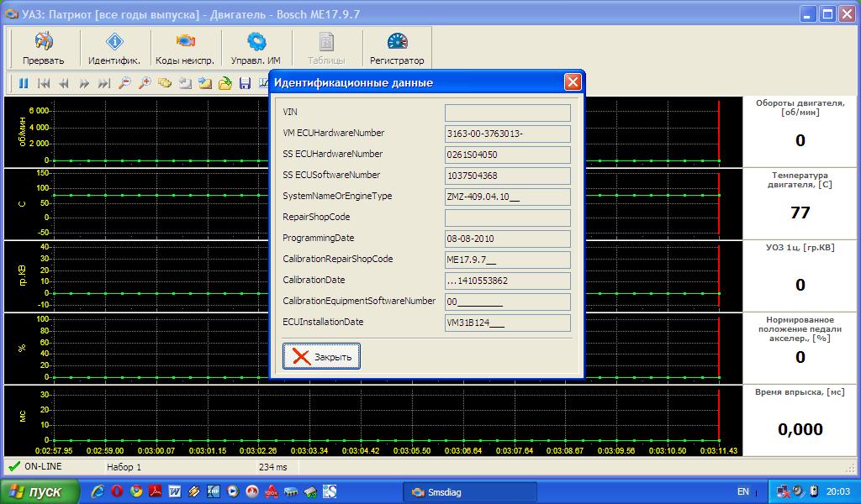Click the Время впрыска value 0,000
The height and width of the screenshot is (504, 861).
click(800, 429)
